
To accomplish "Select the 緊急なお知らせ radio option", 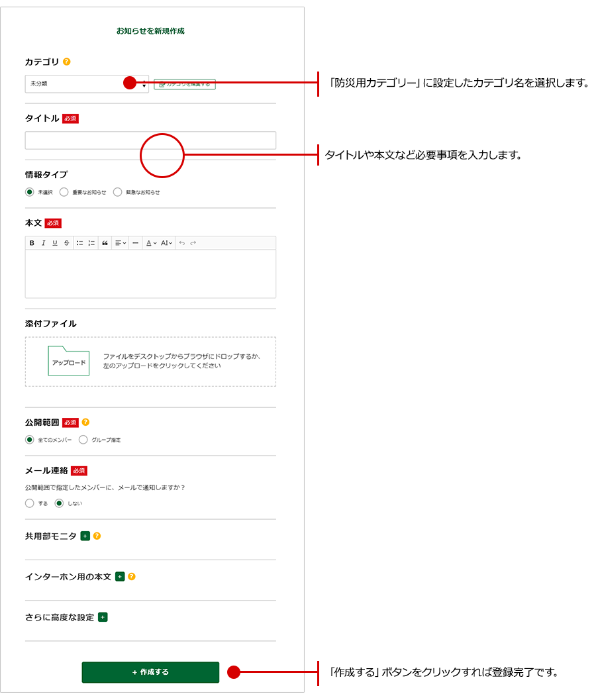I will (118, 192).
